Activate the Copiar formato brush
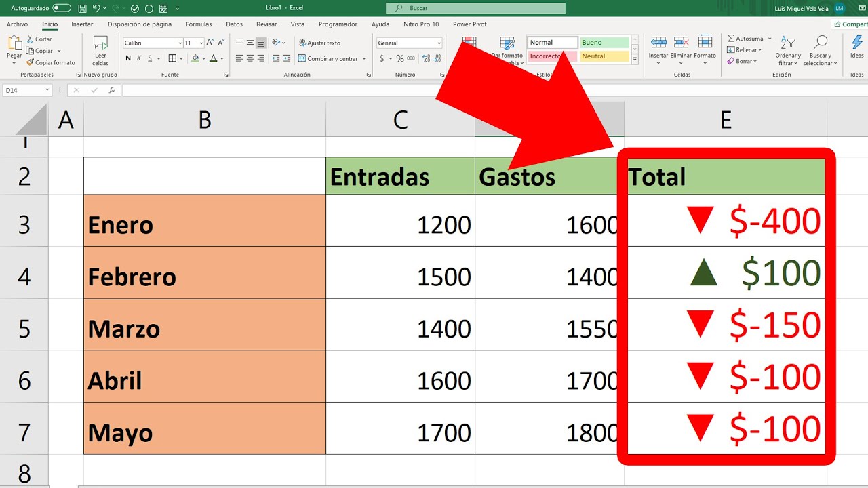868x488 pixels. (x=51, y=62)
